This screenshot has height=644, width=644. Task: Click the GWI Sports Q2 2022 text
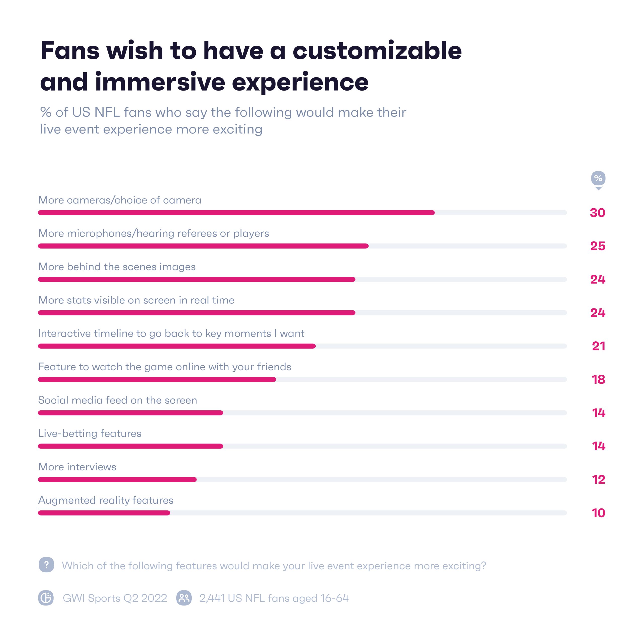pyautogui.click(x=115, y=598)
